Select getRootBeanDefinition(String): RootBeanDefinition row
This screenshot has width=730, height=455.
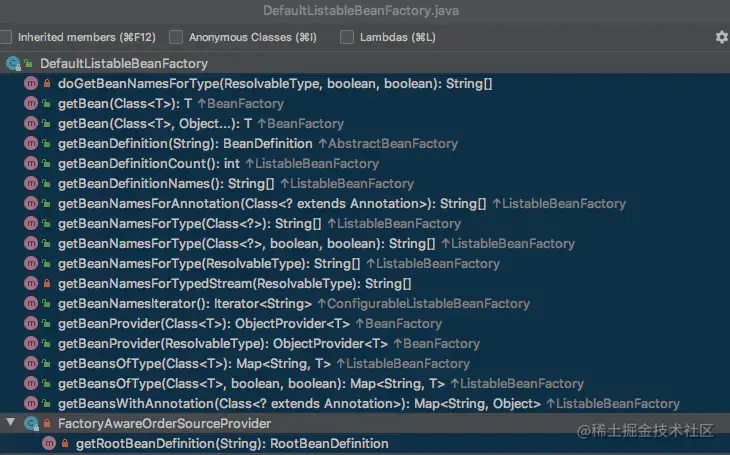point(365,443)
